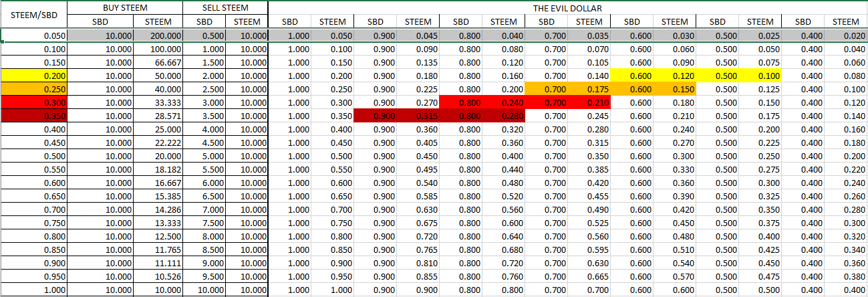The height and width of the screenshot is (297, 868).
Task: Select the 0.675 cell
Action: pos(418,223)
